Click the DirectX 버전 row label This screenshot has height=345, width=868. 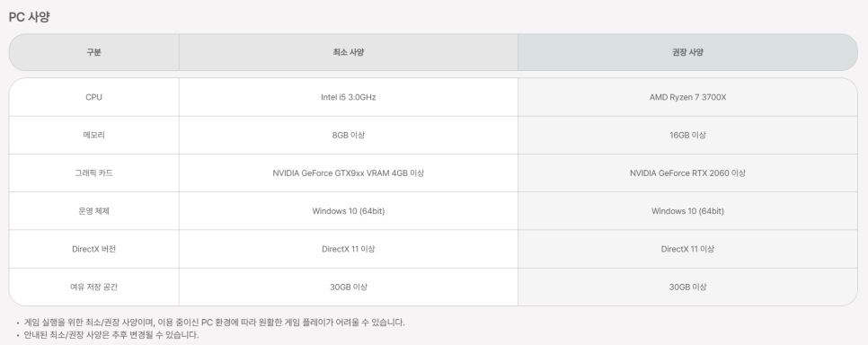click(x=93, y=249)
